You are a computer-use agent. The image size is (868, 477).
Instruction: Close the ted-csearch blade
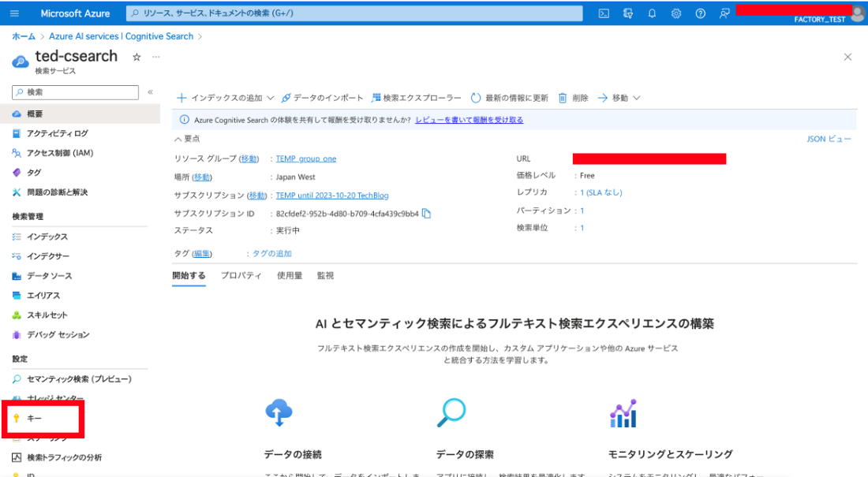click(x=847, y=57)
